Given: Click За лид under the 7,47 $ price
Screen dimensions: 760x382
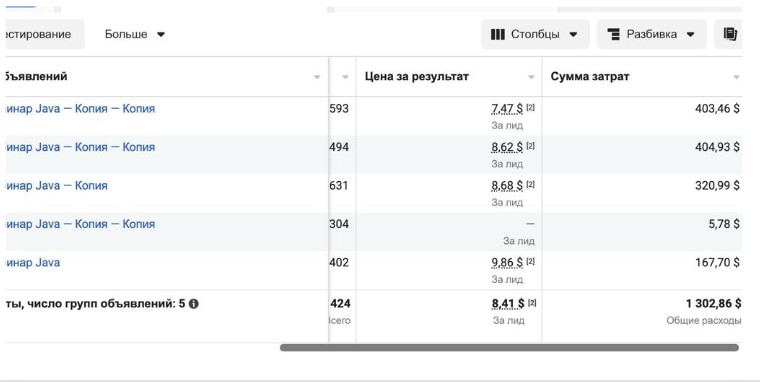Looking at the screenshot, I should [x=507, y=126].
